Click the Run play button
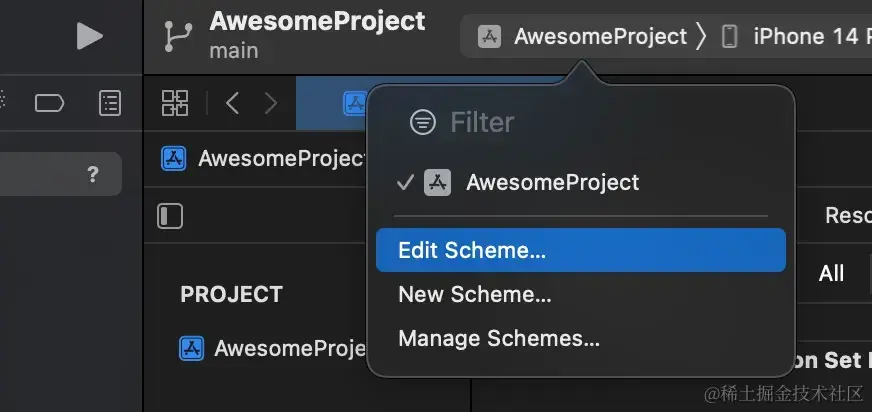 coord(90,37)
